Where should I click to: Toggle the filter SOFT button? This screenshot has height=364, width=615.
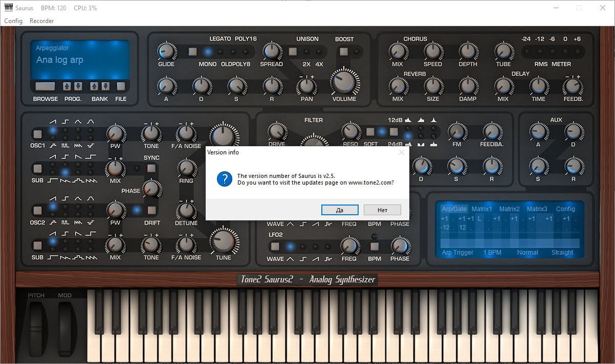point(370,132)
